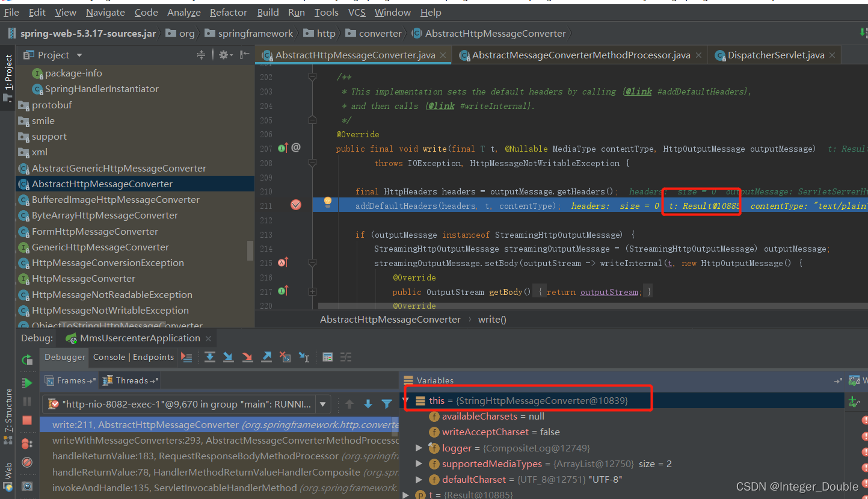This screenshot has height=499, width=868.
Task: Click the next frame down arrow
Action: [368, 404]
